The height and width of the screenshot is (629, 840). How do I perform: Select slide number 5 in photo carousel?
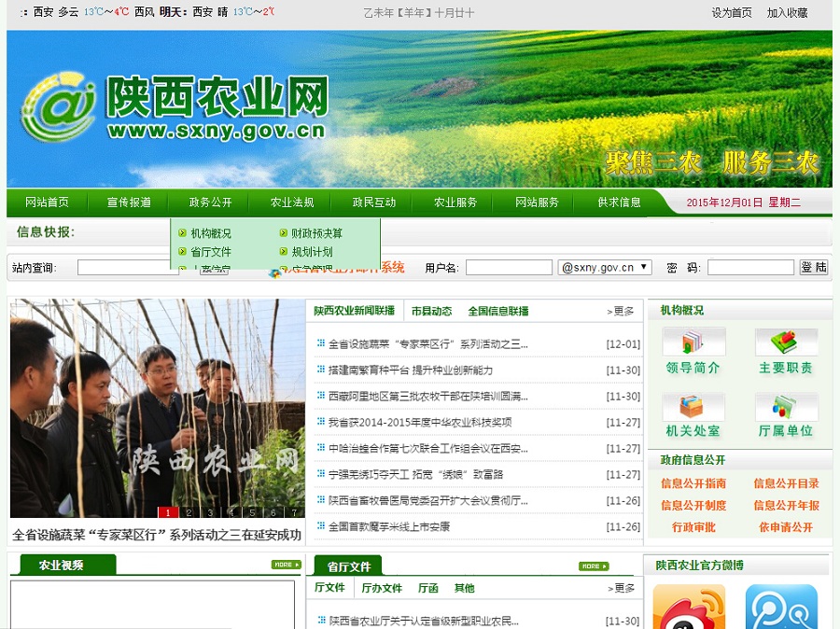252,512
